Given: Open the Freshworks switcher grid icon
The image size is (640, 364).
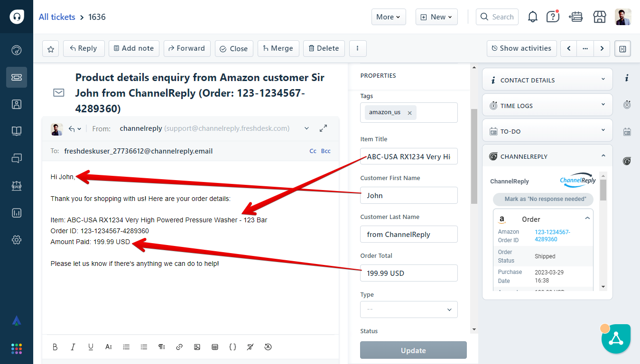Looking at the screenshot, I should click(x=17, y=349).
